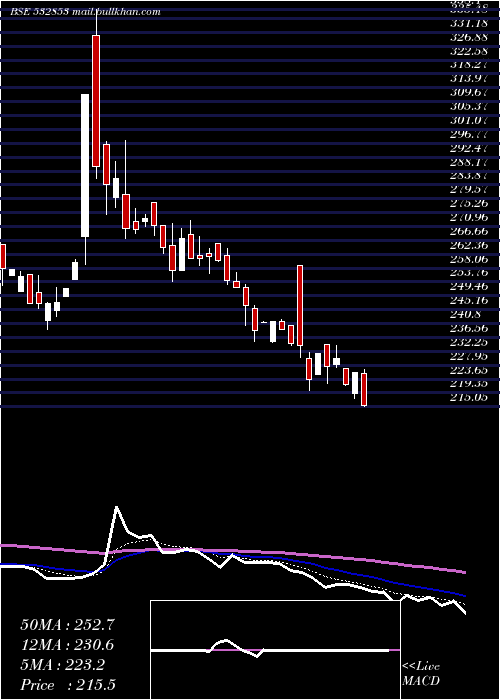Image resolution: width=500 pixels, height=700 pixels.
Task: Click inside the MACD indicator box
Action: 275,650
